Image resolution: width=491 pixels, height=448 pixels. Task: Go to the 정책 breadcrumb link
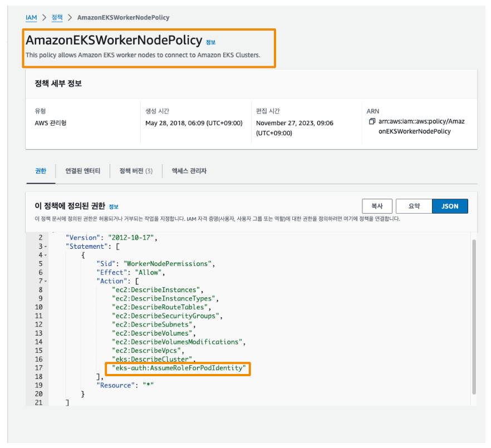57,17
